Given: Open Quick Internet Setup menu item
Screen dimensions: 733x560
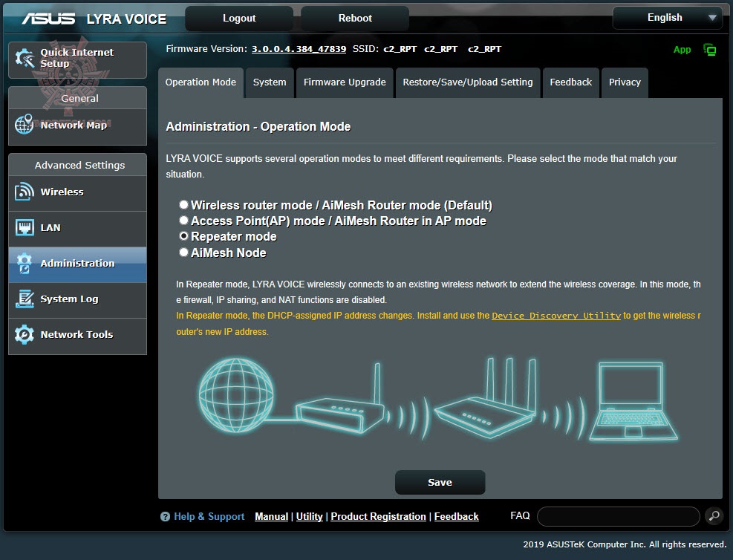Looking at the screenshot, I should tap(77, 59).
